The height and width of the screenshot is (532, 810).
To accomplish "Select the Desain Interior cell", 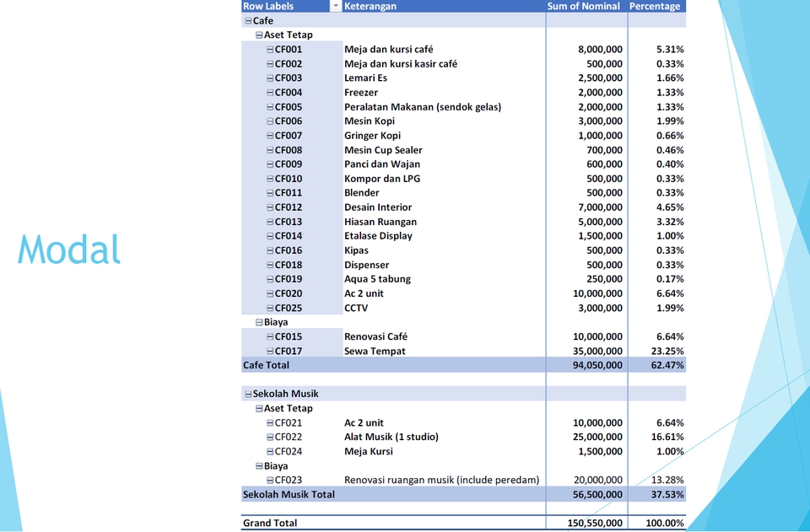I will pos(378,207).
